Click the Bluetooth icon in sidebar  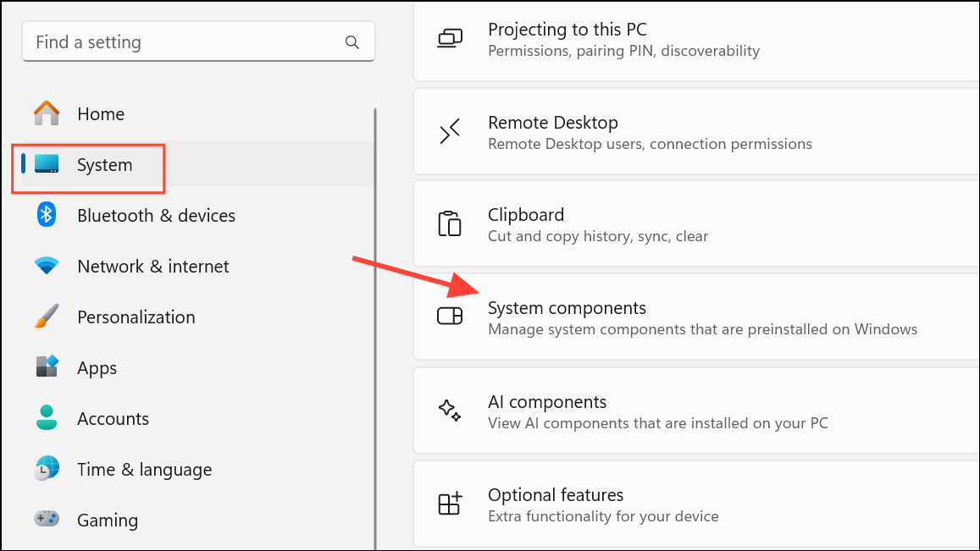47,215
